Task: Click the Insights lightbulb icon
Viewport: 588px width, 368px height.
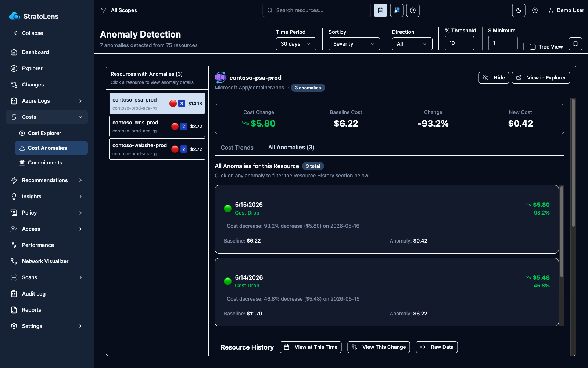Action: click(14, 197)
